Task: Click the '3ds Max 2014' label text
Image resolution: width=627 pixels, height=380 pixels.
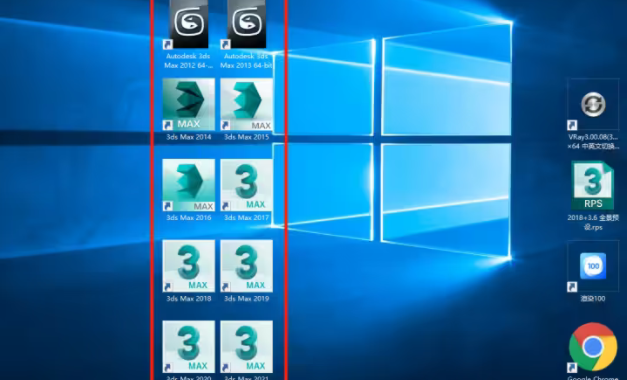Action: (x=189, y=137)
